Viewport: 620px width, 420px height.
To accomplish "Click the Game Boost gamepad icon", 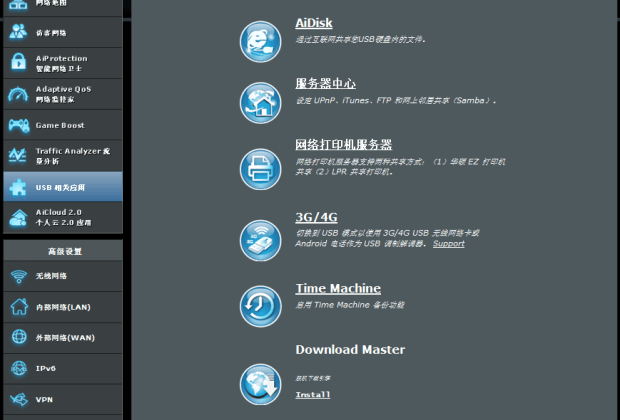I will [19, 125].
